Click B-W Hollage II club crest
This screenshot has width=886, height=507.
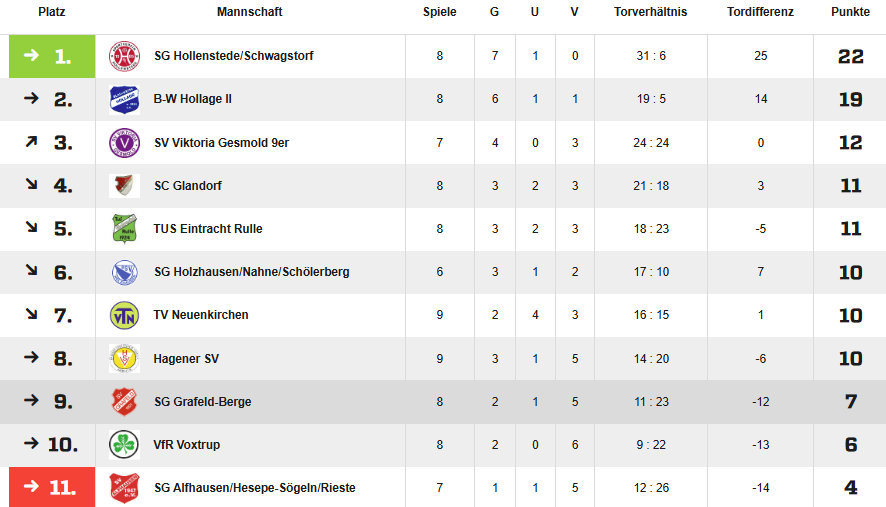tap(124, 100)
